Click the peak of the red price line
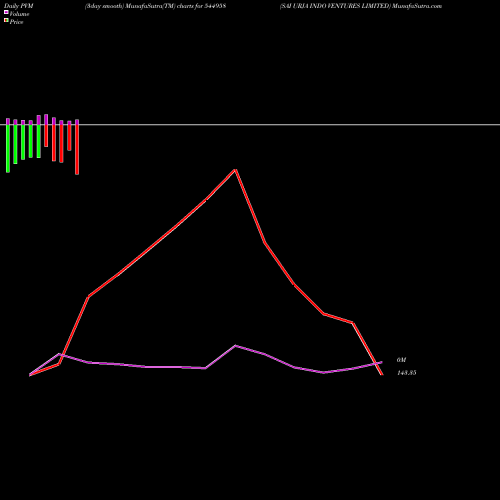 [x=235, y=170]
